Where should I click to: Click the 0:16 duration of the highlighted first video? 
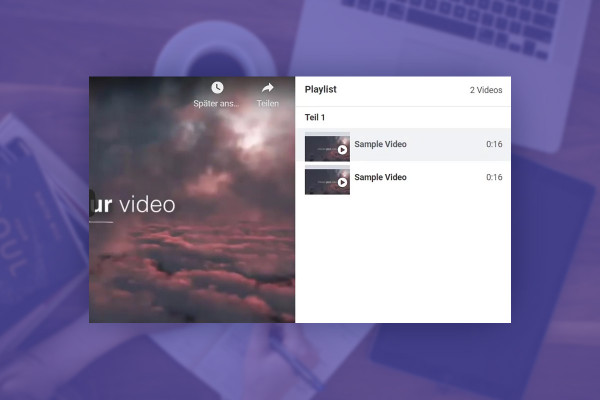click(494, 144)
